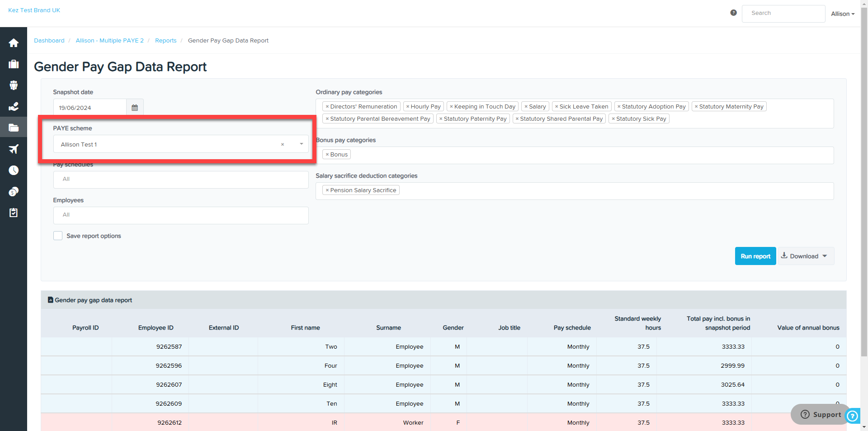Open the clock icon in sidebar
This screenshot has height=431, width=868.
14,171
